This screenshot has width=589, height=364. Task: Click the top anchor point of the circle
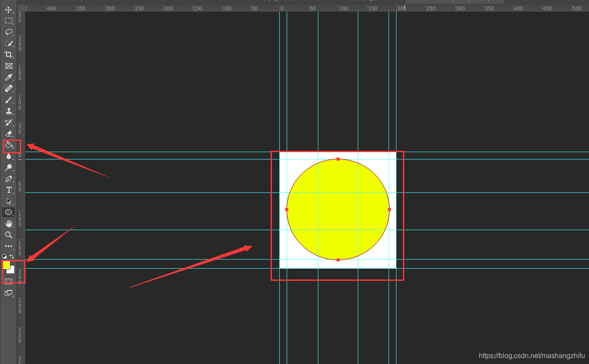coord(338,159)
